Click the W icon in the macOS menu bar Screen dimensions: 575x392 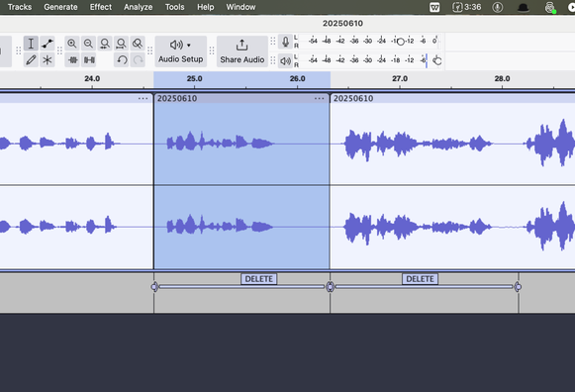(x=434, y=7)
